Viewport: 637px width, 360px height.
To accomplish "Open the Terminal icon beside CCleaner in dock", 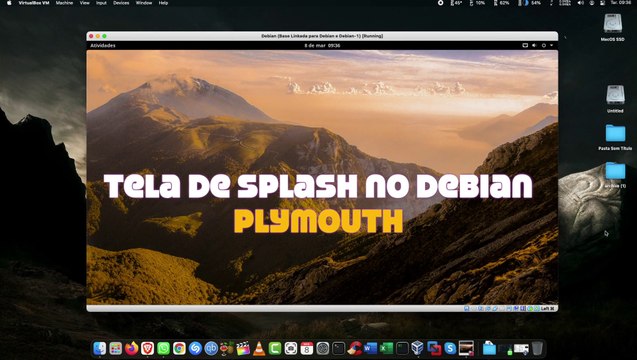I will [338, 348].
